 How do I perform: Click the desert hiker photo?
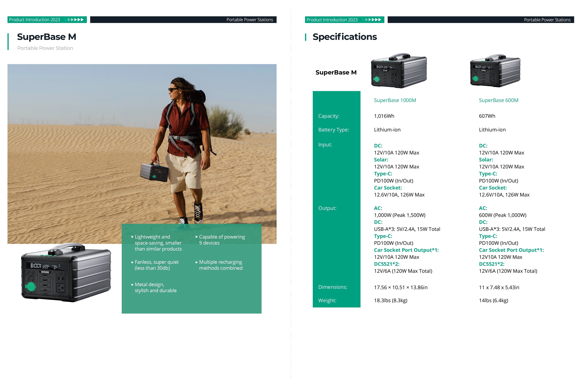[142, 154]
